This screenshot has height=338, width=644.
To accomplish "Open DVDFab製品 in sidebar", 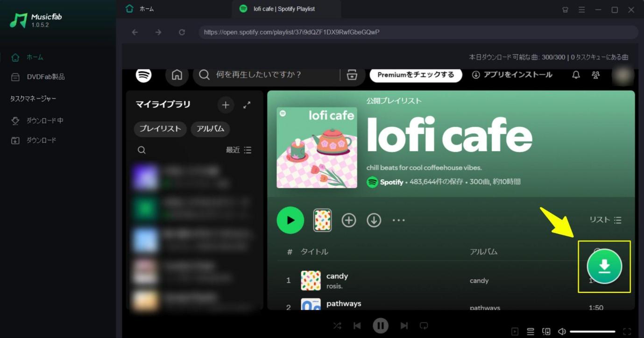I will (x=38, y=77).
